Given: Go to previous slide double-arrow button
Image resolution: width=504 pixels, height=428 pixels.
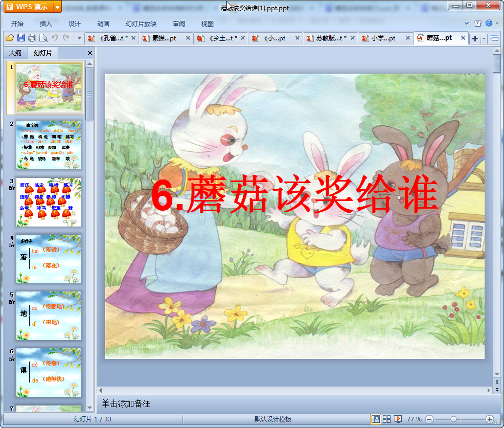Looking at the screenshot, I should click(x=497, y=382).
